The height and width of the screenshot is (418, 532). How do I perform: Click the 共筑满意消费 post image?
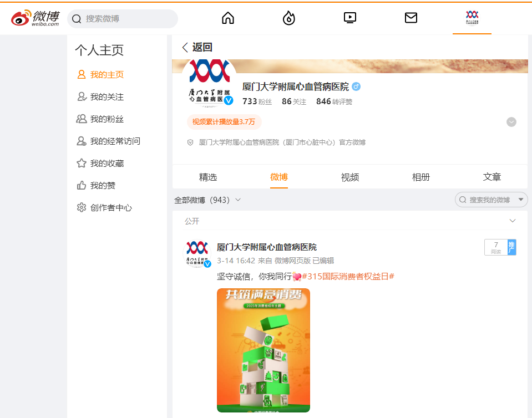[x=263, y=350]
